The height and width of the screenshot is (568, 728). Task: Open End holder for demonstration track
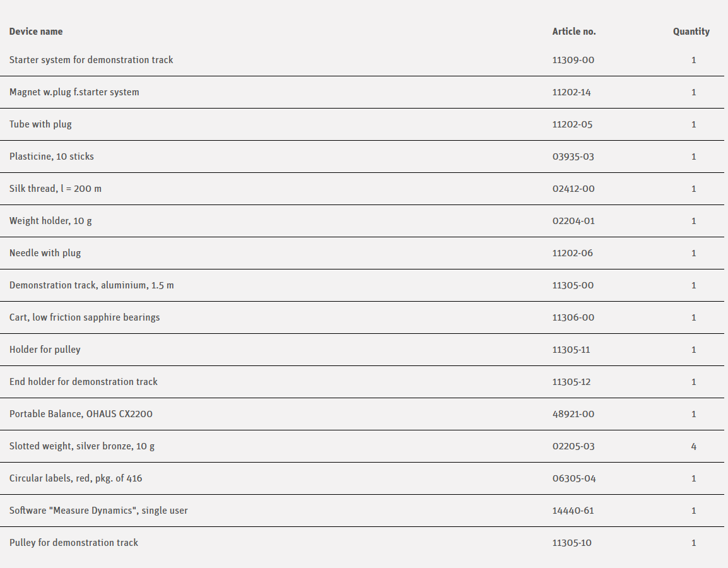(x=83, y=382)
